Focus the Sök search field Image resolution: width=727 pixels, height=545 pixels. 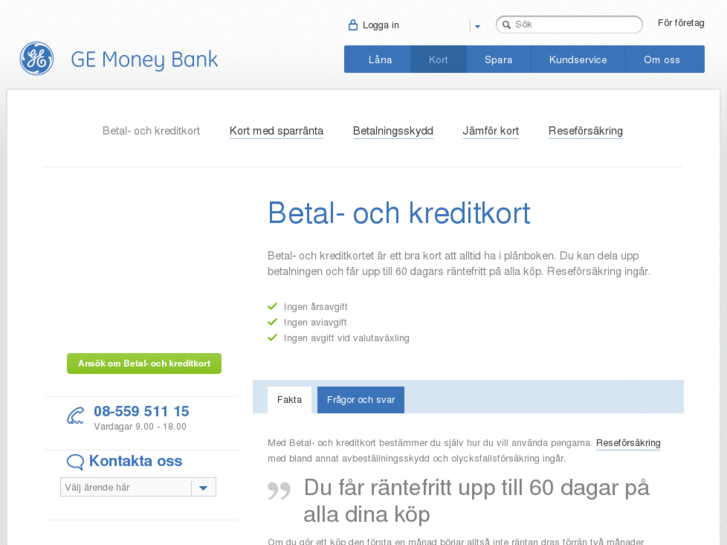click(x=569, y=25)
